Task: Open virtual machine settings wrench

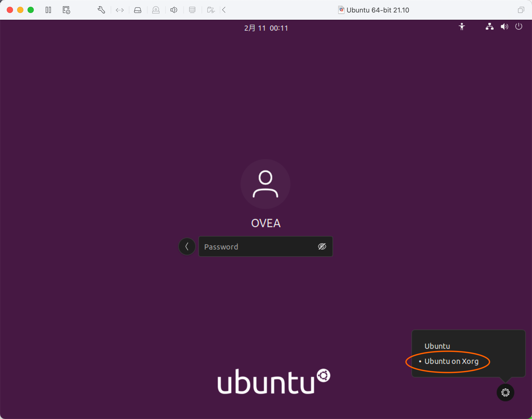Action: pyautogui.click(x=101, y=10)
